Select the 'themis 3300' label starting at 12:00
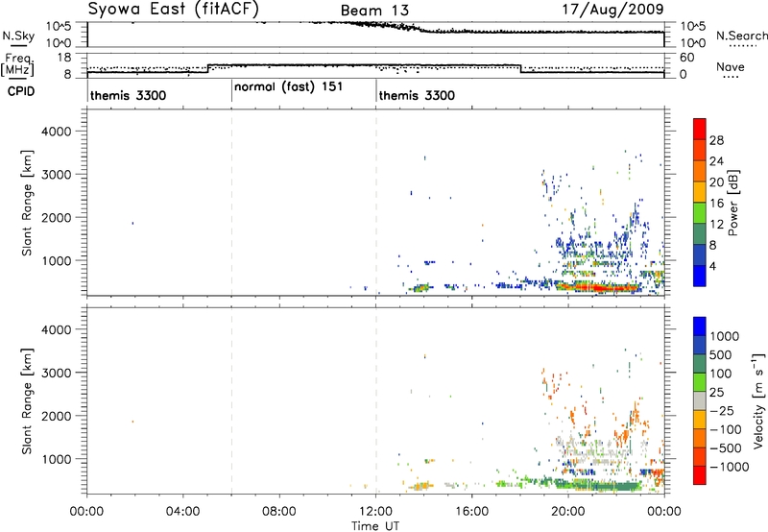Image resolution: width=768 pixels, height=532 pixels. coord(417,95)
